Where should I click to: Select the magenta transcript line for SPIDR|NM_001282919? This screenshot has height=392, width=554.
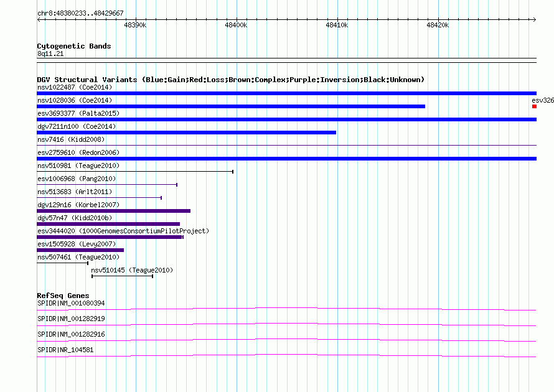(286, 325)
